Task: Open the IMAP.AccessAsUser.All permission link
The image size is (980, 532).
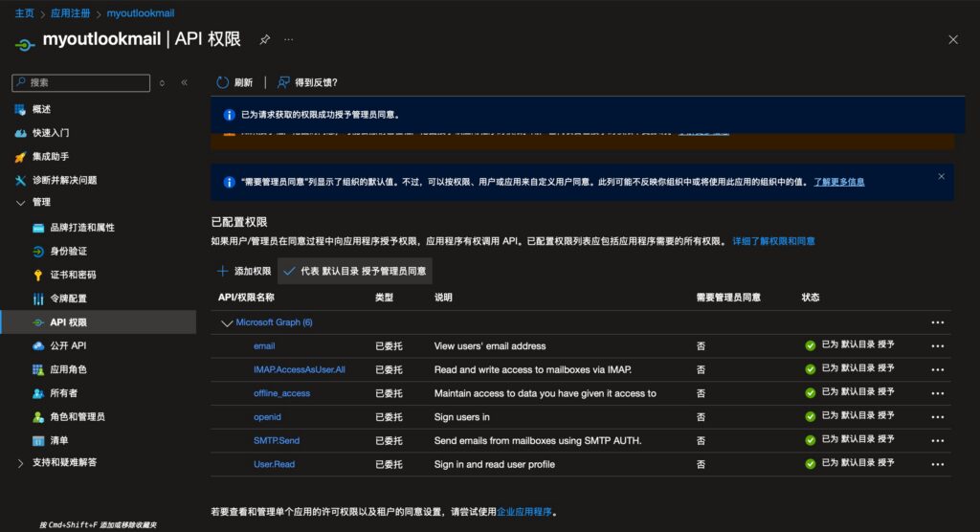Action: 299,369
